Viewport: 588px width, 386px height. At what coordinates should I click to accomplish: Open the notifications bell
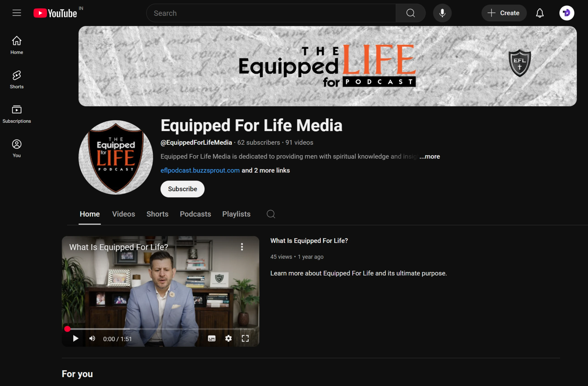[540, 13]
